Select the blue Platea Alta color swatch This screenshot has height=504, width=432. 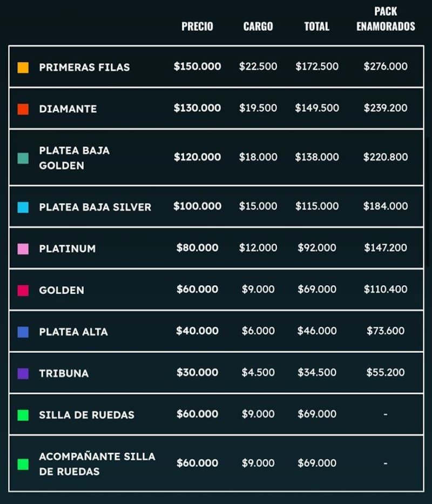pyautogui.click(x=23, y=332)
